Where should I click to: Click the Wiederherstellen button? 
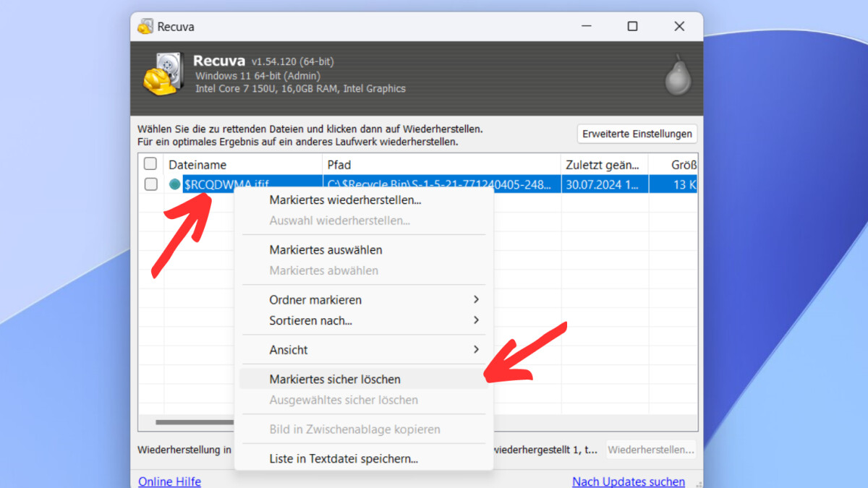[x=650, y=450]
